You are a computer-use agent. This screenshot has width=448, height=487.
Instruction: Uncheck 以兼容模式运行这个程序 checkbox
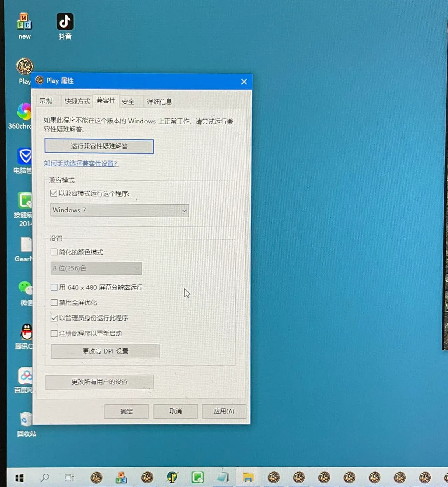point(54,193)
